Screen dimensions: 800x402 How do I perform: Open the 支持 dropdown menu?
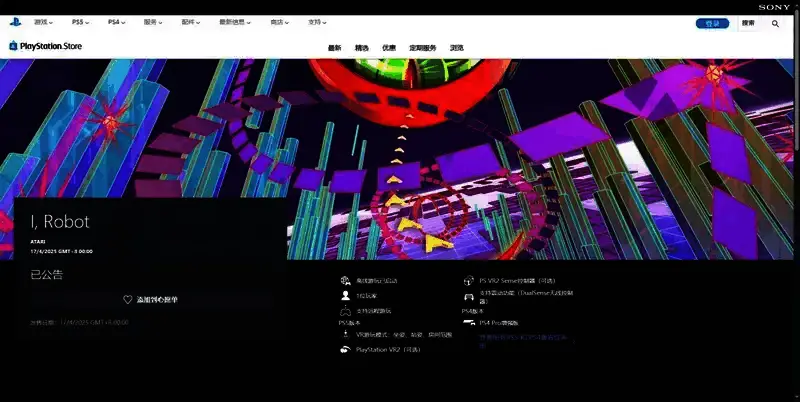(319, 22)
